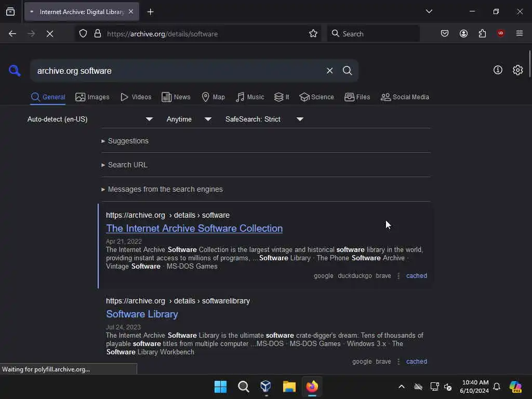The height and width of the screenshot is (399, 532).
Task: Open the extensions puzzle icon
Action: click(482, 33)
